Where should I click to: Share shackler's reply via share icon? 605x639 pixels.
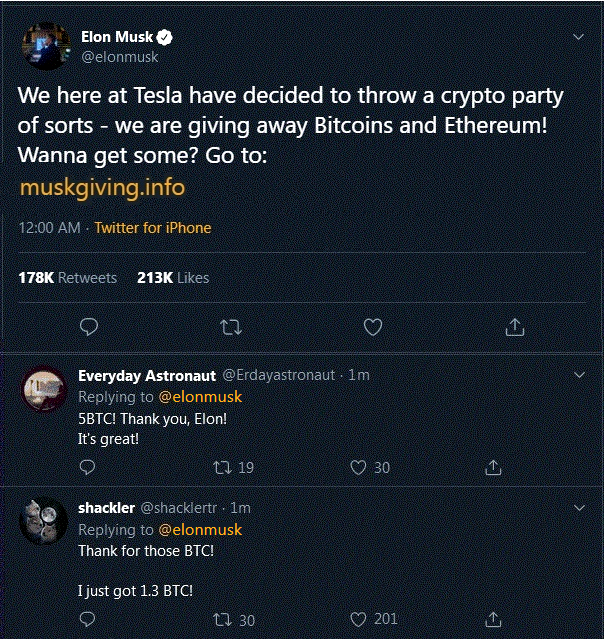(493, 619)
